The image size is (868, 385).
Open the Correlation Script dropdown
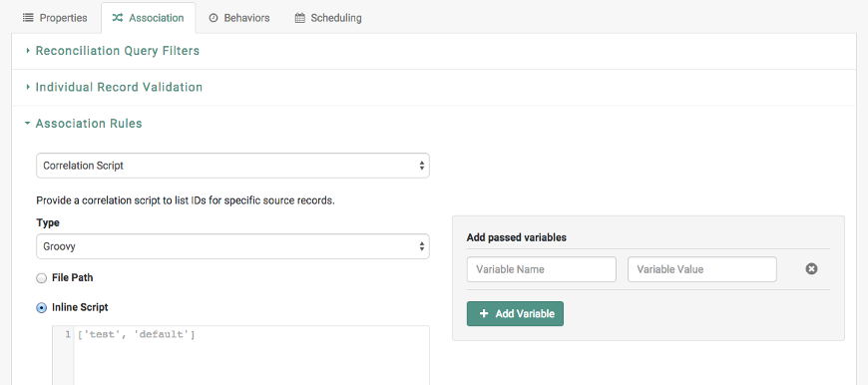(x=232, y=166)
